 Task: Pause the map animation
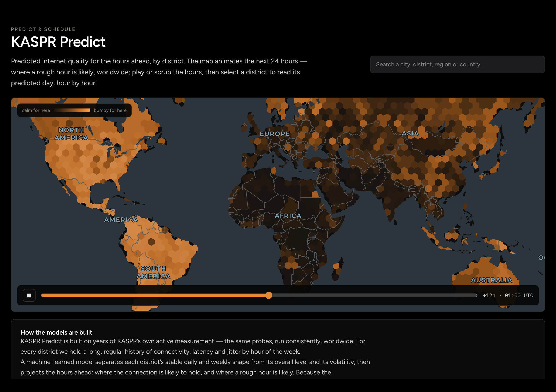point(29,295)
